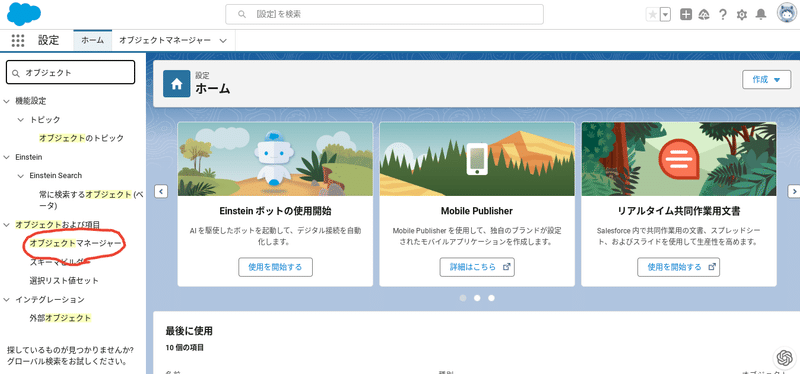
Task: Open the setup gear icon
Action: [x=741, y=15]
